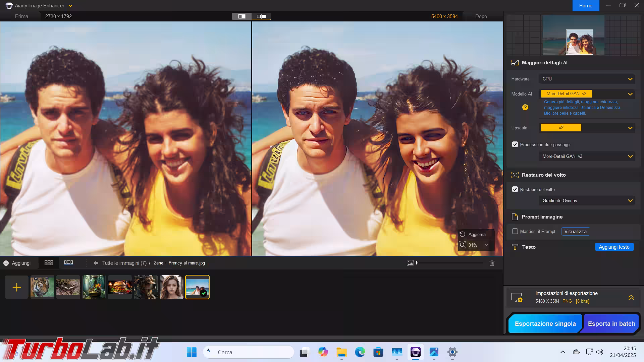
Task: Click the Aggiungi testo button
Action: (614, 247)
